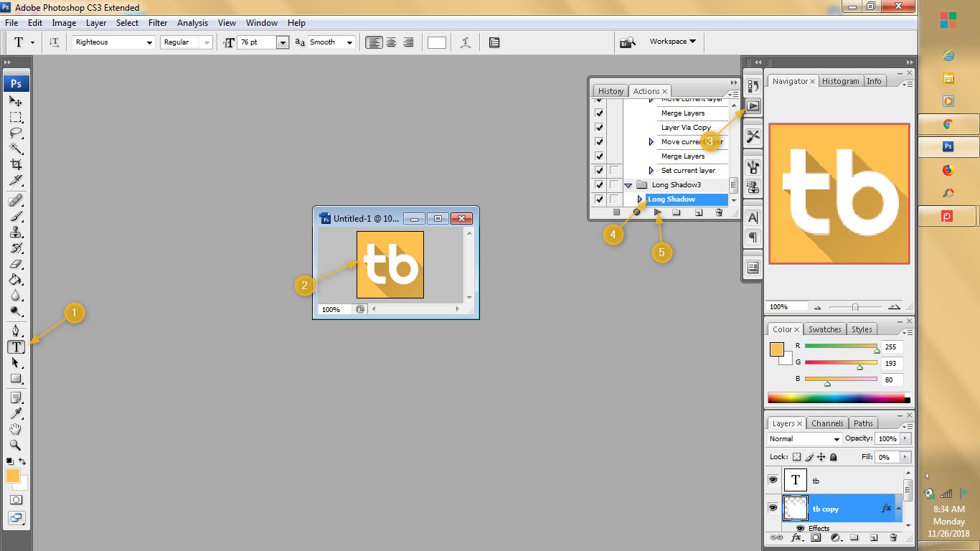Screen dimensions: 980x551
Task: Select the Pen tool
Action: [x=16, y=331]
